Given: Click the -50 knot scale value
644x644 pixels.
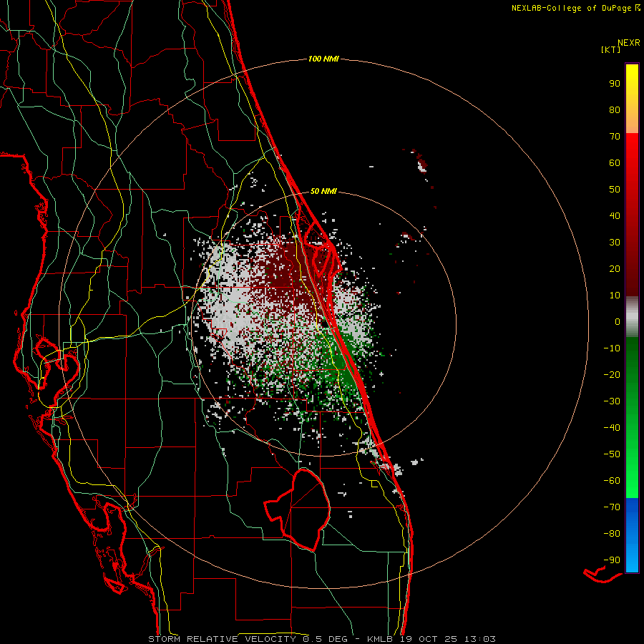Looking at the screenshot, I should click(612, 454).
